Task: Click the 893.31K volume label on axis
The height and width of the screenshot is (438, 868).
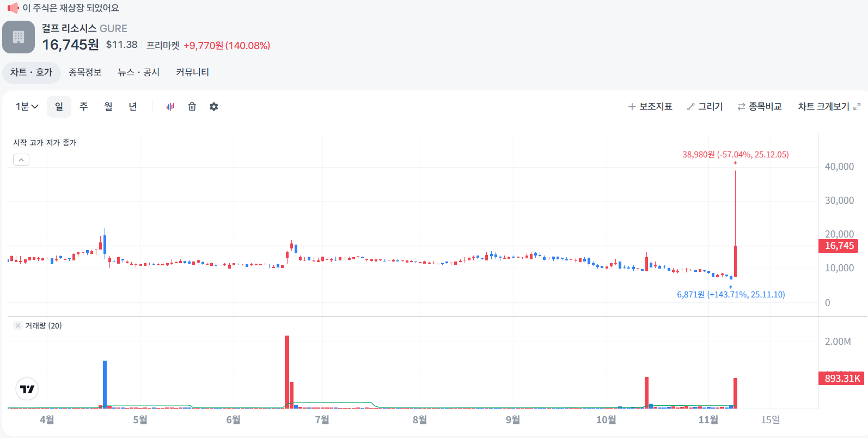Action: (841, 378)
